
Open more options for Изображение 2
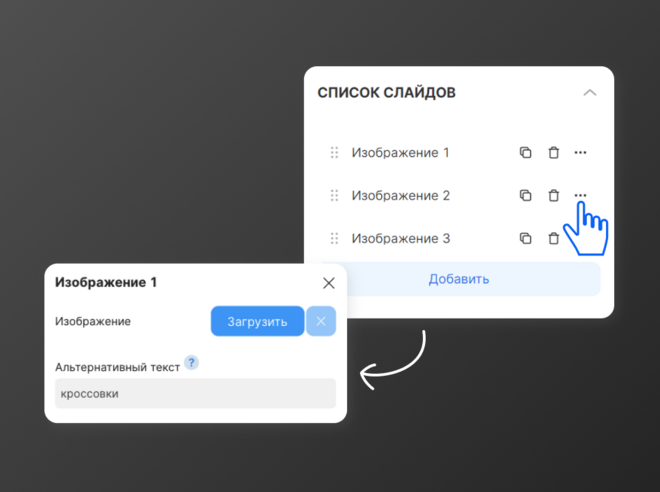point(580,195)
